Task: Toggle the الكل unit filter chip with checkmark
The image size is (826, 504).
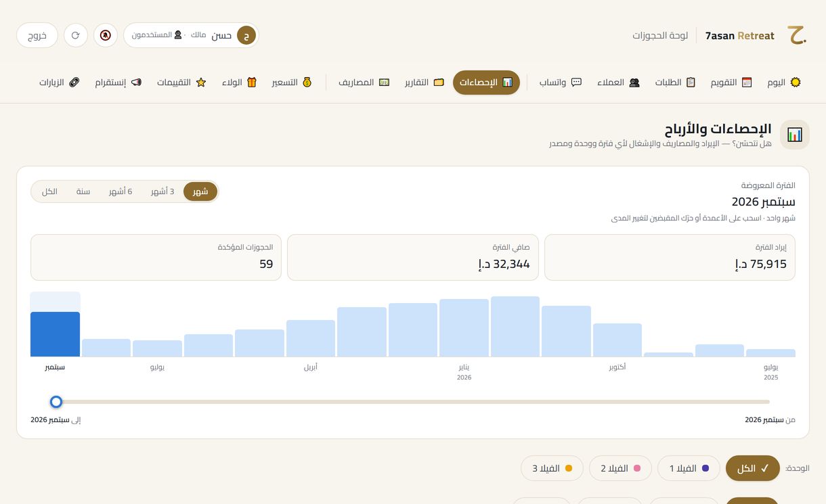Action: coord(753,468)
